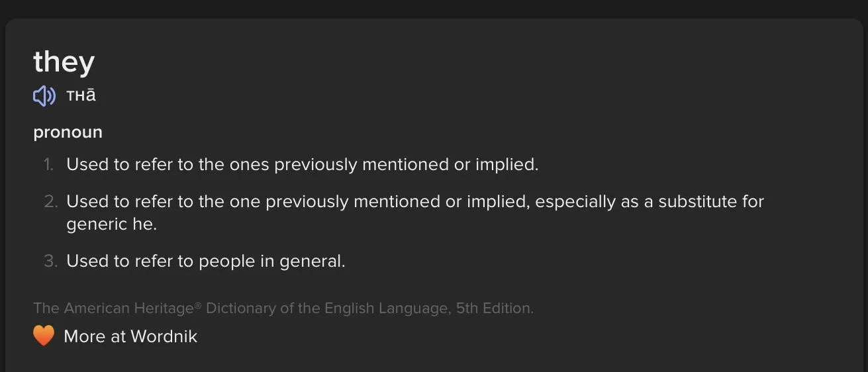The image size is (868, 372).
Task: Click the second definition's first line
Action: 414,201
